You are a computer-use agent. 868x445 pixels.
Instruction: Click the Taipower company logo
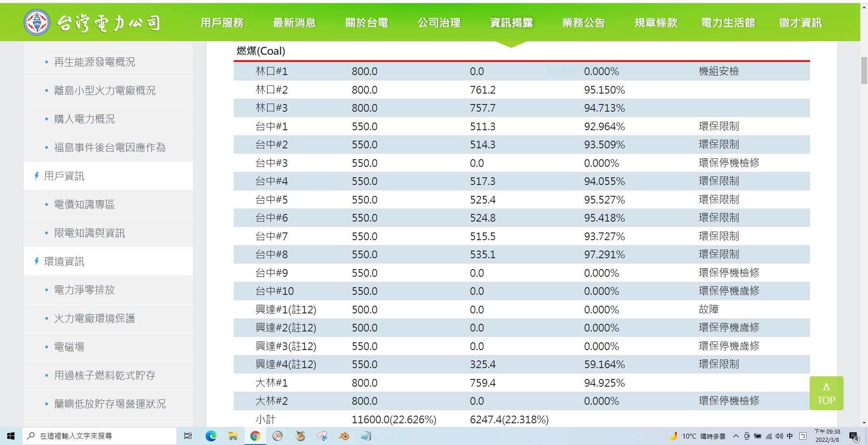point(92,23)
